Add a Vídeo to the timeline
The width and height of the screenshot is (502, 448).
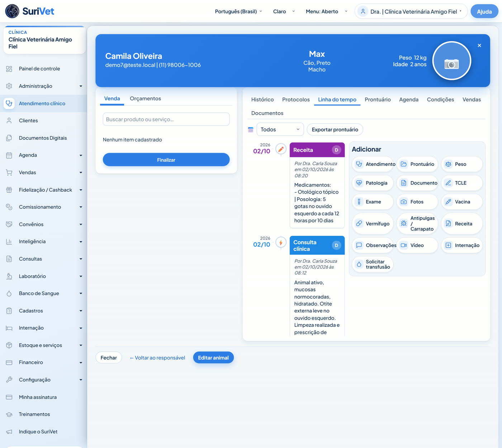(x=417, y=245)
